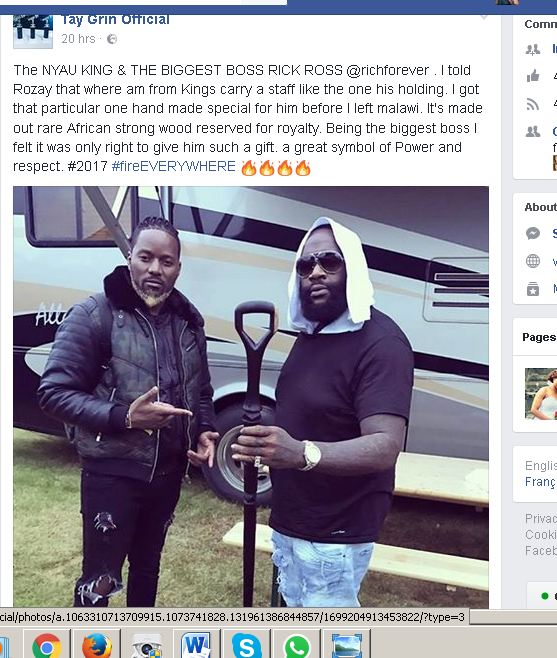Open the Tay Grin Official page link
The width and height of the screenshot is (557, 658).
115,19
